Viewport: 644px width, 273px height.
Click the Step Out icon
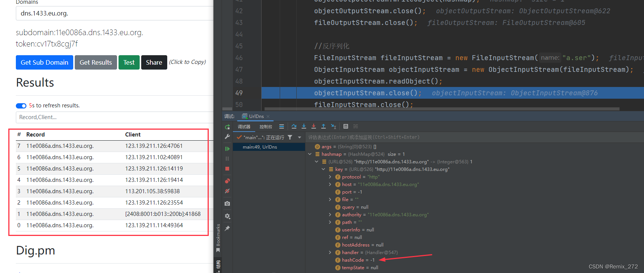click(324, 127)
